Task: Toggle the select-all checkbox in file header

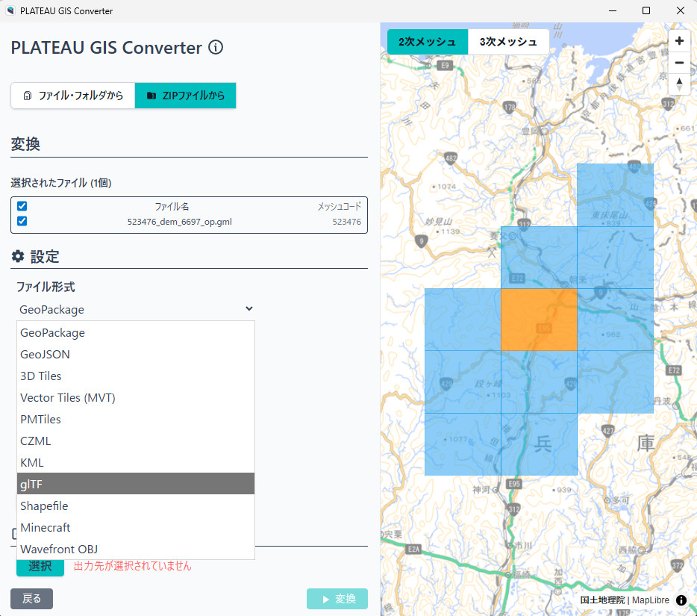Action: (22, 206)
